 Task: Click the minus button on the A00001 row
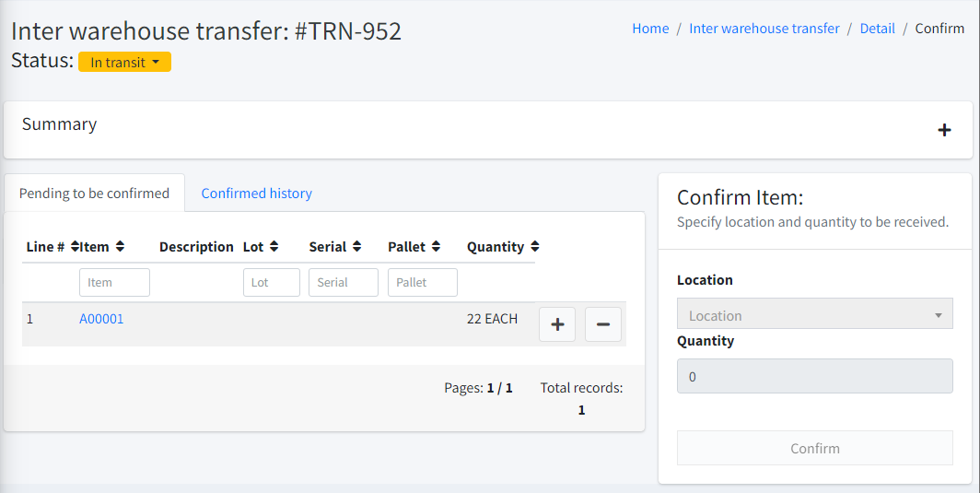(x=603, y=324)
